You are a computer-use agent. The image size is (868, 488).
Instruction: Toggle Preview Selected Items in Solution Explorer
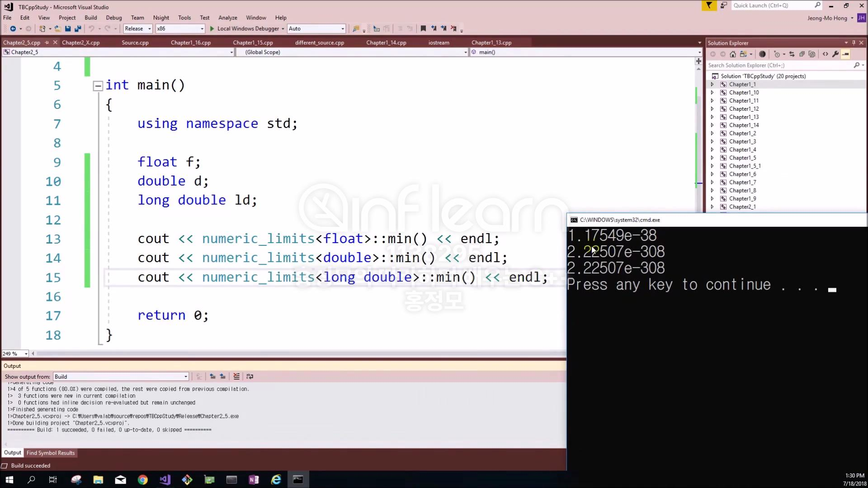coord(845,54)
